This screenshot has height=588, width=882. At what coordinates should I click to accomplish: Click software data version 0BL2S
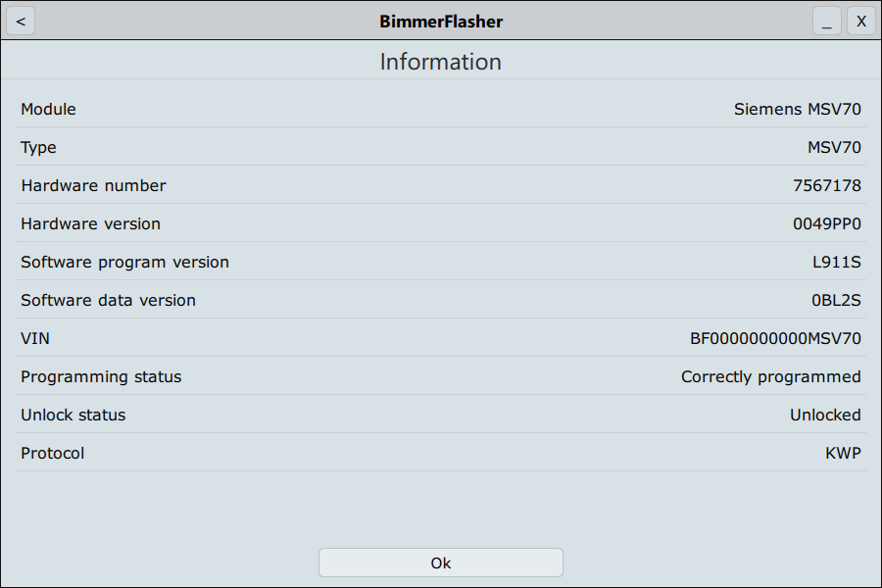click(x=829, y=300)
